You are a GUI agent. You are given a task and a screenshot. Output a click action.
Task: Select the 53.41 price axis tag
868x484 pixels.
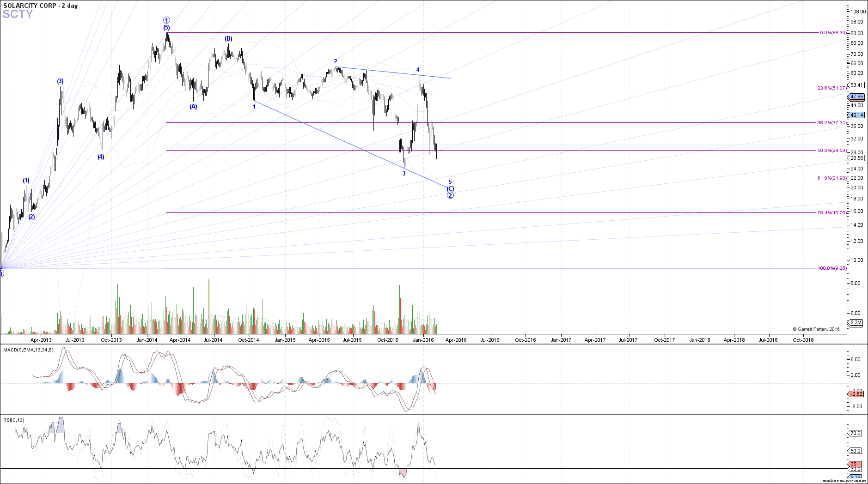pyautogui.click(x=856, y=85)
